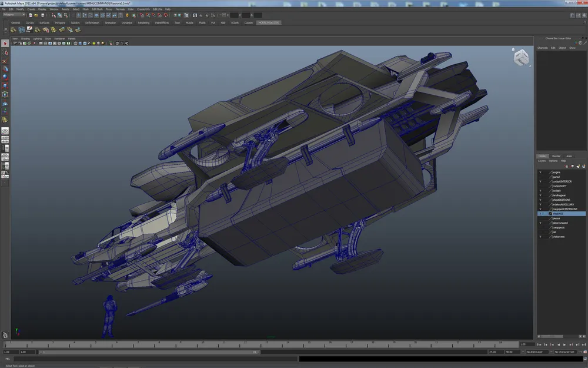588x368 pixels.
Task: Choose the Paint Selection tool
Action: pos(5,61)
